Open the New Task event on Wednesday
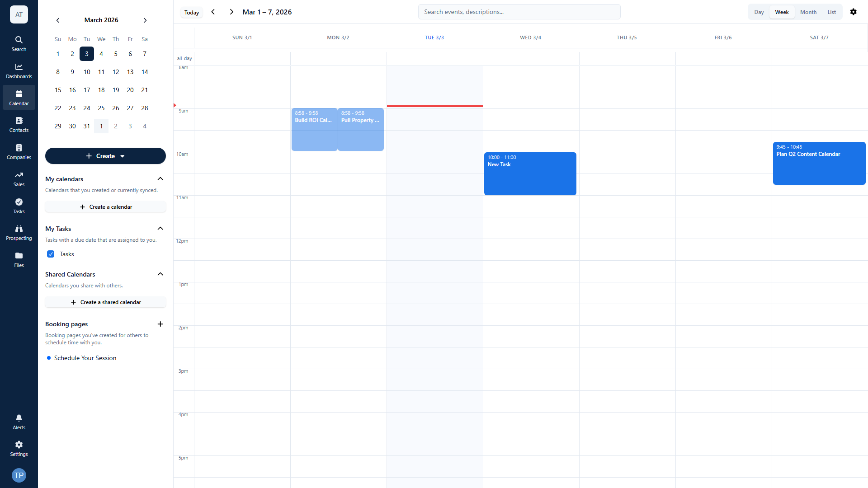The width and height of the screenshot is (868, 488). pos(530,174)
